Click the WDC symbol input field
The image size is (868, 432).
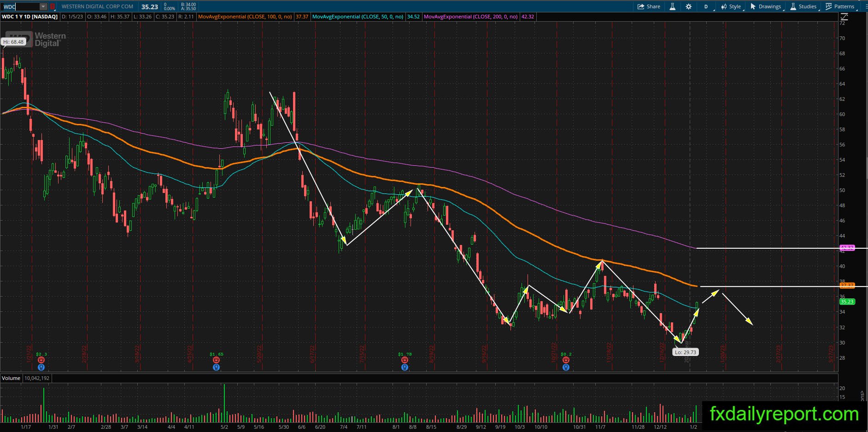[20, 7]
